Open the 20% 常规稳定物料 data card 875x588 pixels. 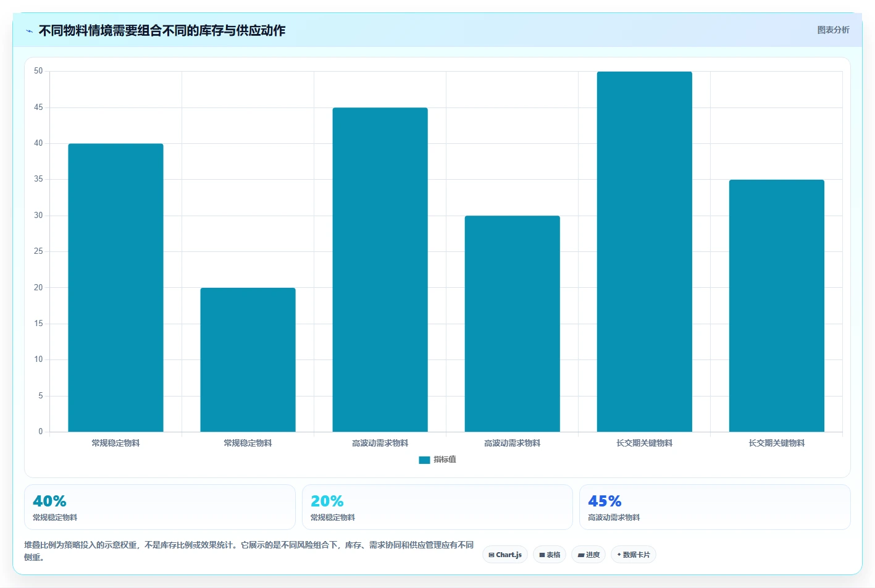pos(437,507)
